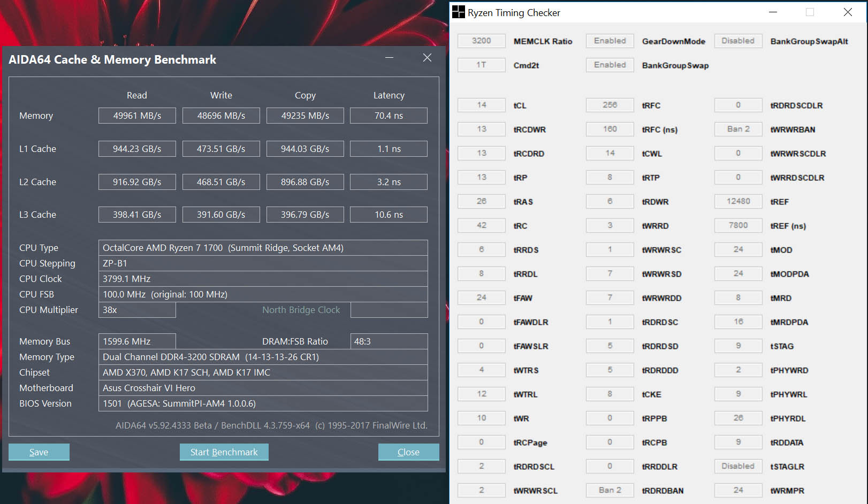The width and height of the screenshot is (868, 504).
Task: Click the L3 Cache Latency 10.6 ns field
Action: pos(389,215)
